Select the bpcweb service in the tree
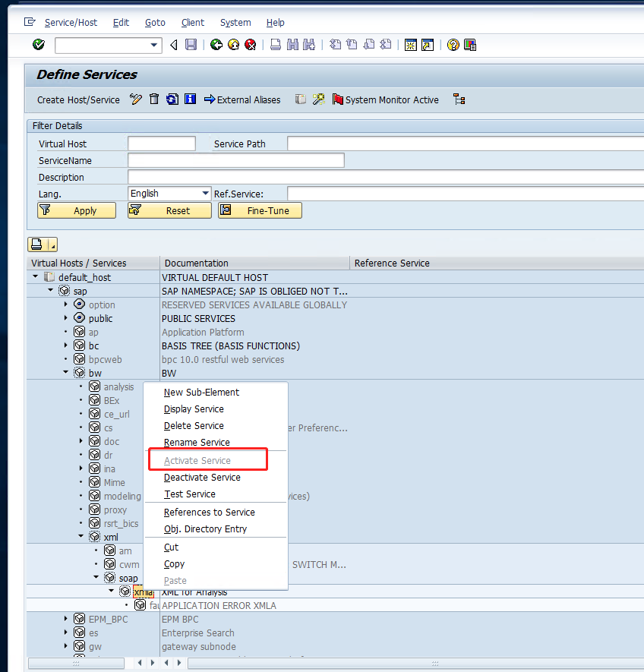This screenshot has height=672, width=644. [x=106, y=359]
